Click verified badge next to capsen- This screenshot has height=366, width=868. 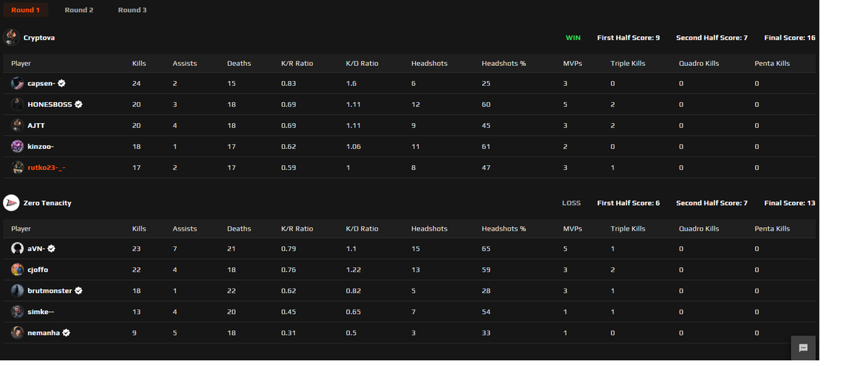click(x=62, y=84)
